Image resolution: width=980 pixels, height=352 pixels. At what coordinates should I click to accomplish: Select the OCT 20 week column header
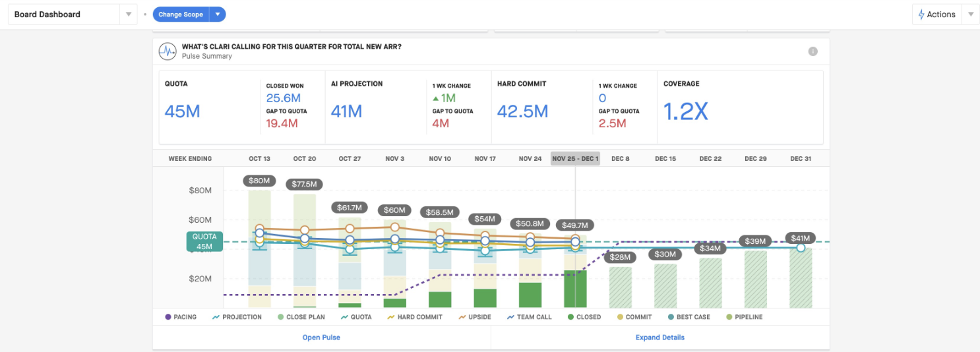click(305, 159)
